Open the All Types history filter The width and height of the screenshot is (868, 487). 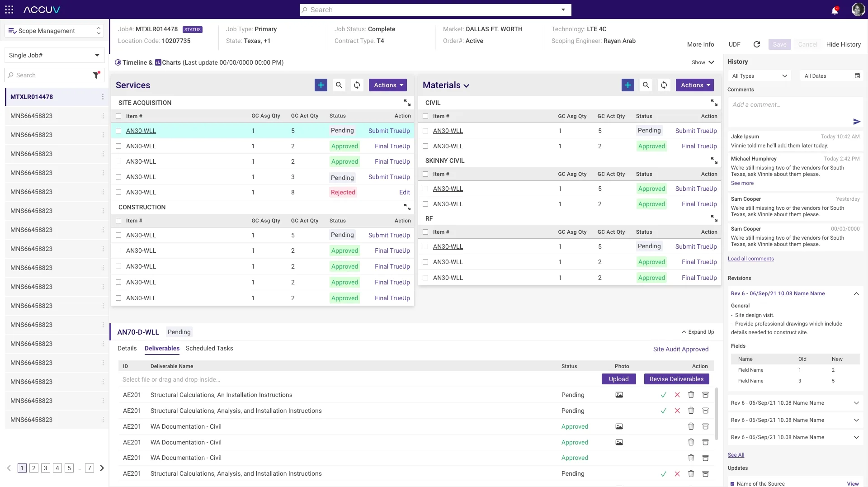click(759, 76)
